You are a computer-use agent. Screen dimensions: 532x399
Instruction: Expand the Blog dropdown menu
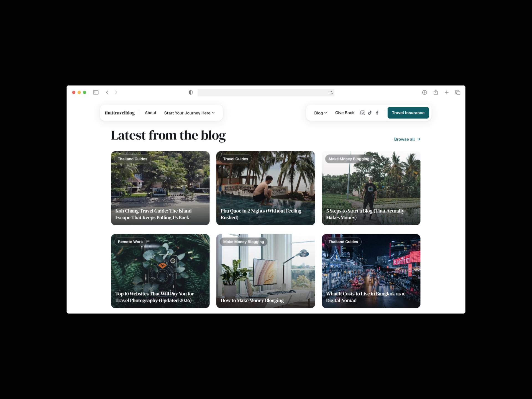point(321,113)
